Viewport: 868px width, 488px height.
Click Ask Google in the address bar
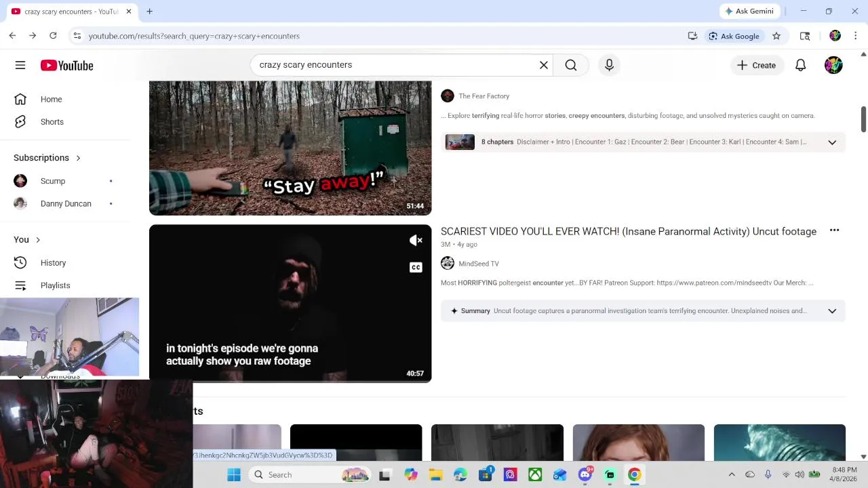click(x=734, y=36)
